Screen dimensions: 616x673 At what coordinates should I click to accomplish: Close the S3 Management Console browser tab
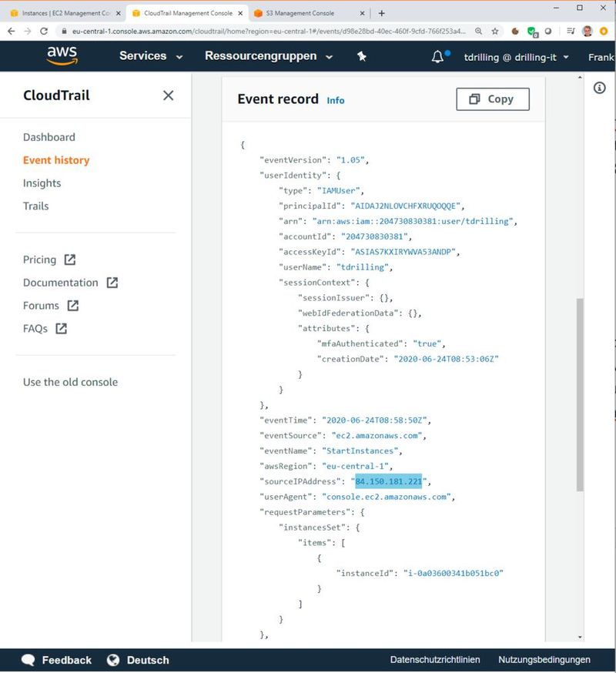point(362,13)
